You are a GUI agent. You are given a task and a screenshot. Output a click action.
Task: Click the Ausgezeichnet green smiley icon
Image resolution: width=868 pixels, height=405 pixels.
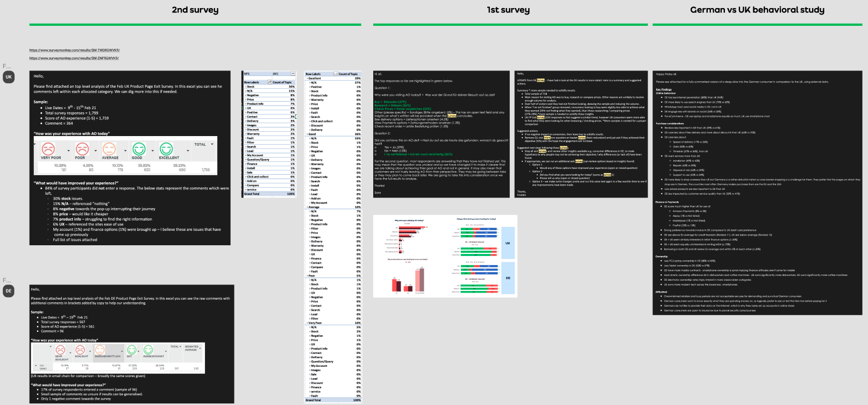(148, 350)
